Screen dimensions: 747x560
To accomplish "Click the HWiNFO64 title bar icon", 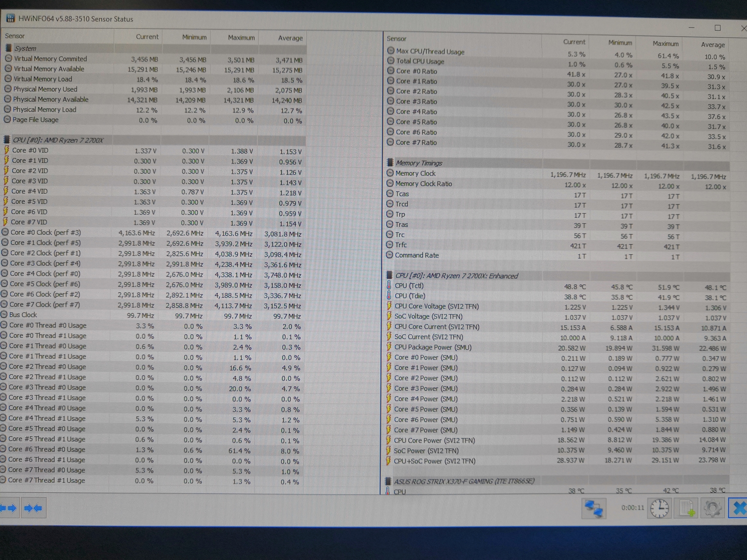I will (10, 18).
